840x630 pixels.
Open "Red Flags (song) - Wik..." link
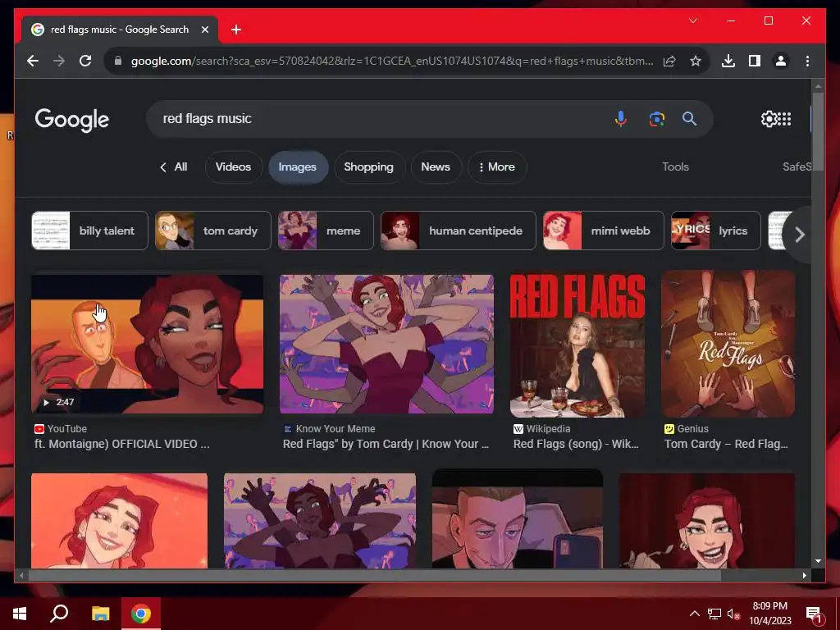(576, 444)
